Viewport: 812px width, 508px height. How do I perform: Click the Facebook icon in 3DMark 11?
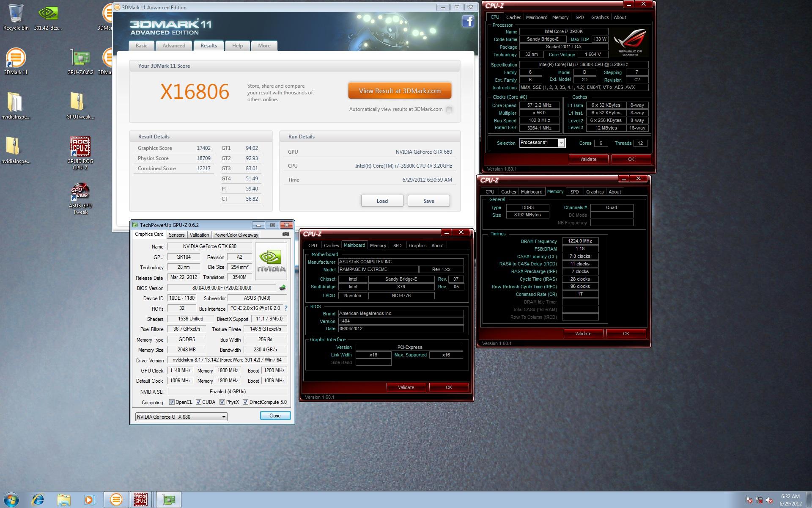tap(468, 21)
